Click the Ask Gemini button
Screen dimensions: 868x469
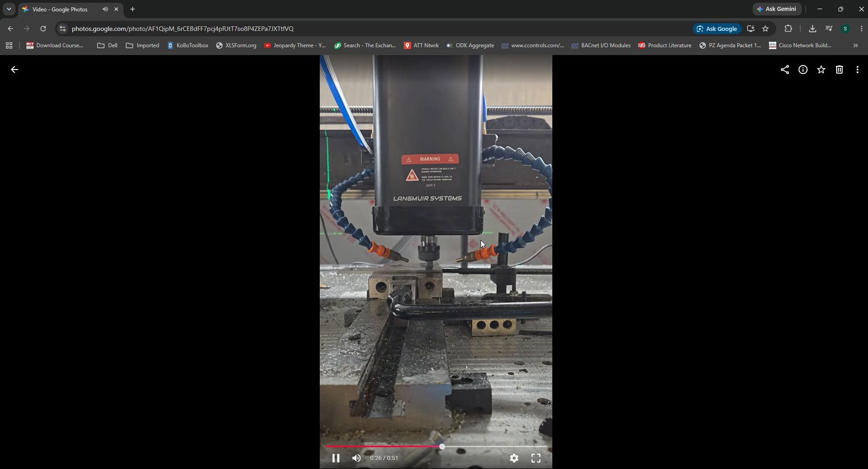[x=777, y=9]
